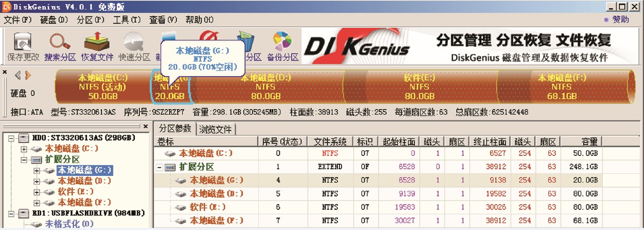Viewport: 644px width, 230px height.
Task: Click DiskGenius banner advertisement image
Action: click(470, 47)
